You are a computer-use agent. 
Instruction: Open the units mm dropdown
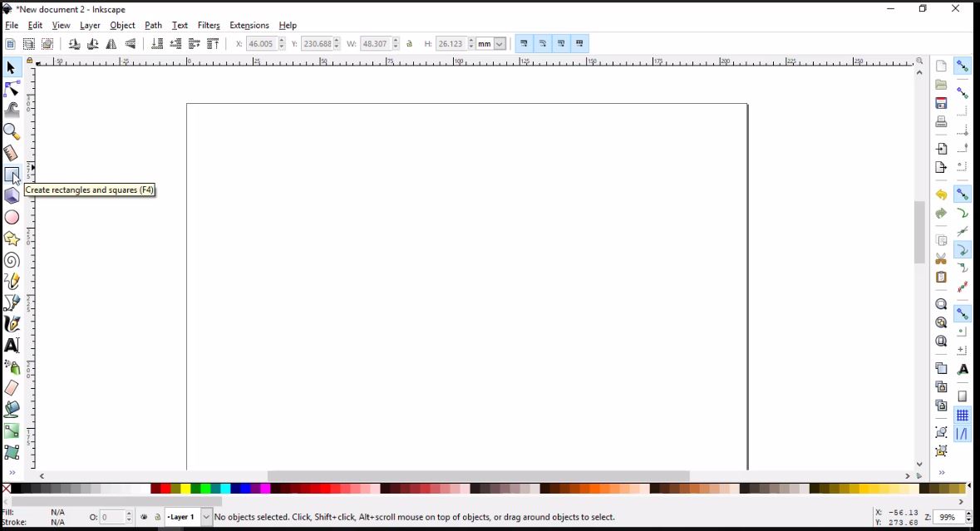point(500,44)
